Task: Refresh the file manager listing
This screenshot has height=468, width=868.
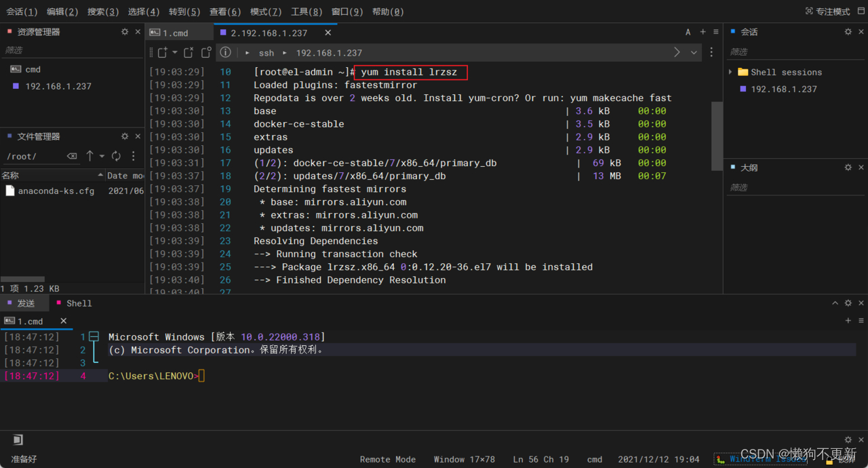Action: pyautogui.click(x=116, y=156)
